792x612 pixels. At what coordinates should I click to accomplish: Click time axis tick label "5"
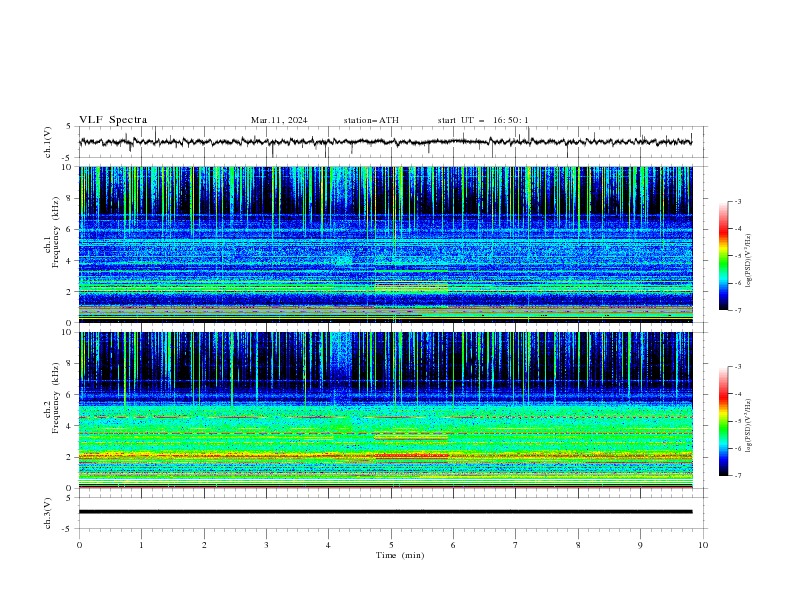click(391, 545)
